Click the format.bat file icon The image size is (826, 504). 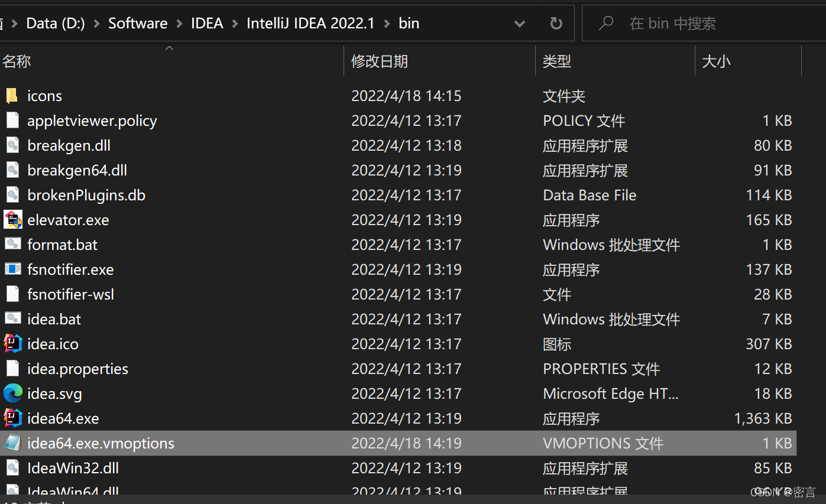click(x=12, y=245)
